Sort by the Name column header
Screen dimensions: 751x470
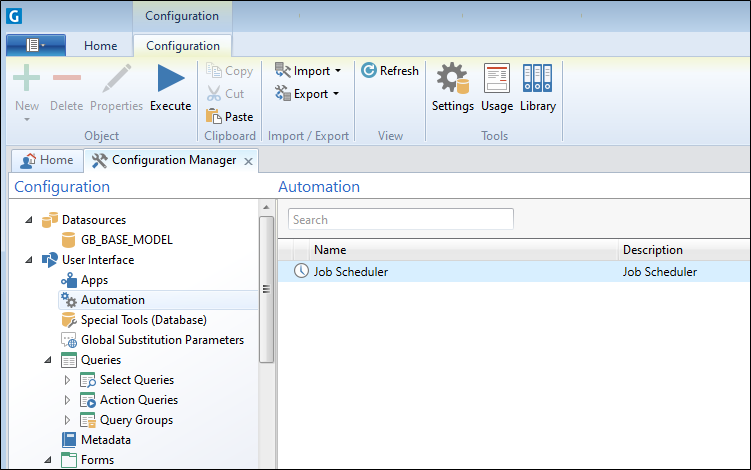click(464, 250)
